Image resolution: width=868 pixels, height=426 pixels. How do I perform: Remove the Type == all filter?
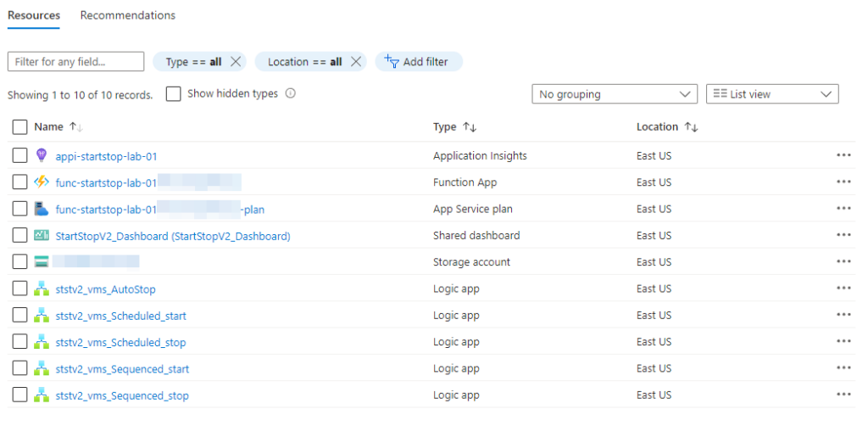pos(236,61)
